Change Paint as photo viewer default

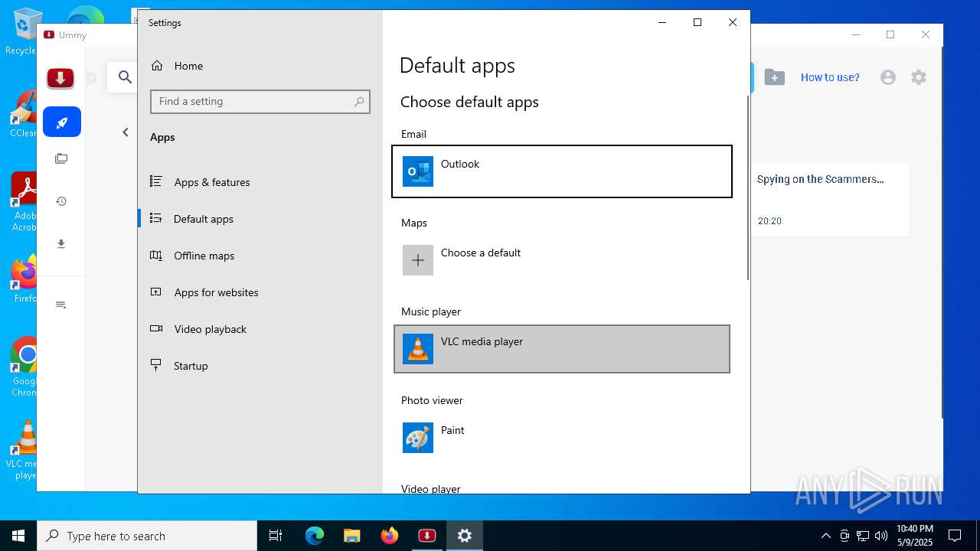click(x=562, y=438)
